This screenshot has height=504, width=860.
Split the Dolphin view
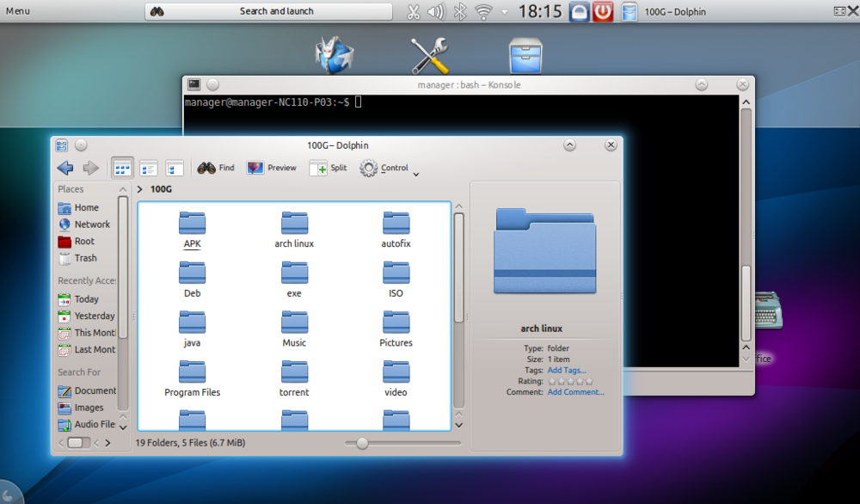[329, 169]
